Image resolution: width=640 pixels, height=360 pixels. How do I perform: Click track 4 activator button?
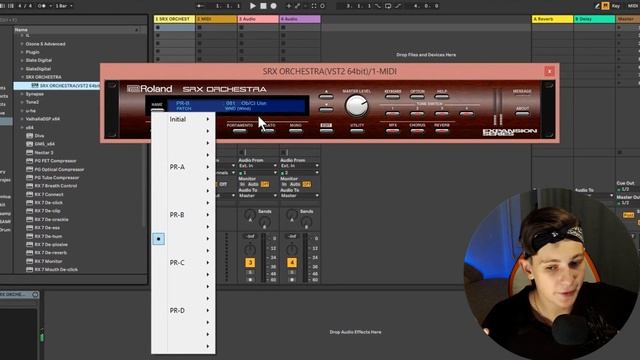[292, 262]
